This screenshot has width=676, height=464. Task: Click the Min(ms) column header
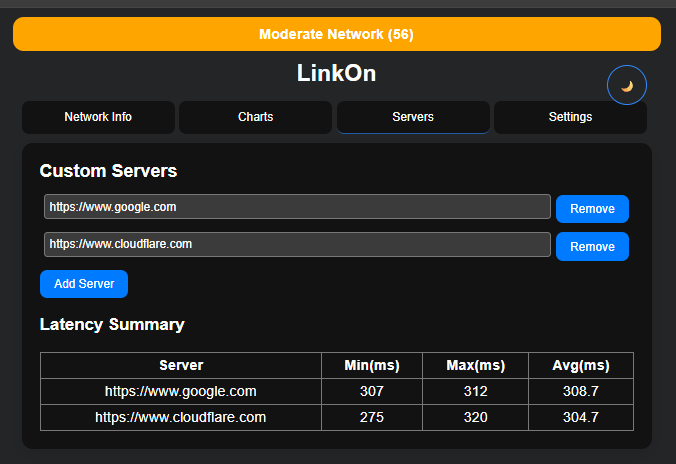click(372, 365)
